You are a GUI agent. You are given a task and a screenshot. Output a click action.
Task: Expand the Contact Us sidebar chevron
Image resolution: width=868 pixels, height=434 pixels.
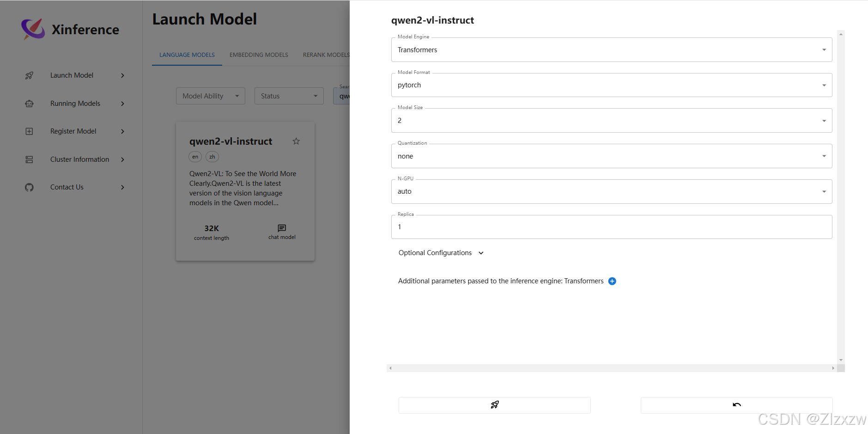[122, 187]
